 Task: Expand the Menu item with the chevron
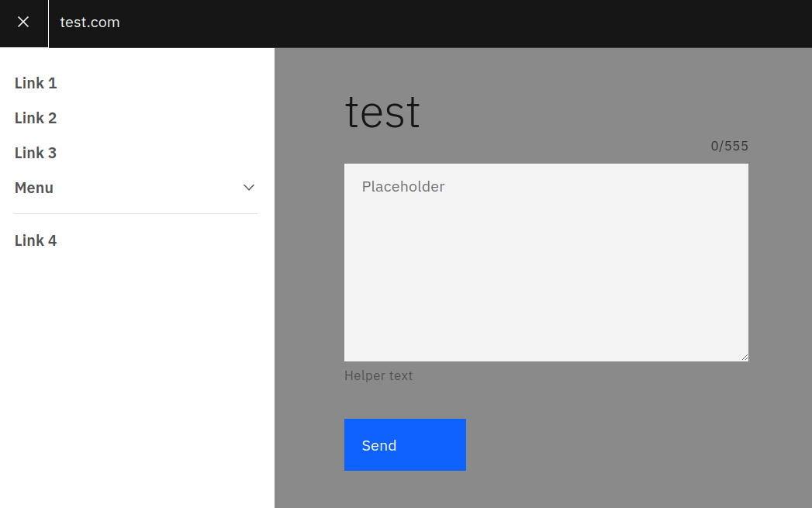(x=248, y=187)
